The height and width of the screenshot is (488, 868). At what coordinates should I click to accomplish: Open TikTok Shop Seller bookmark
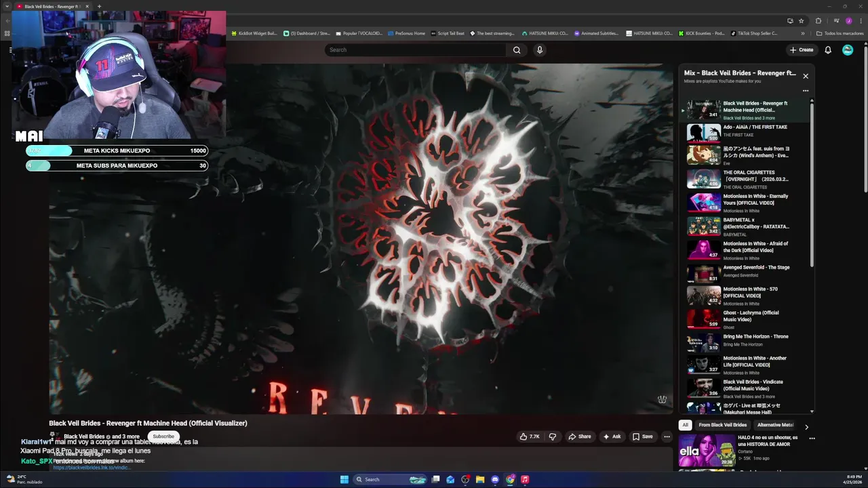[x=754, y=33]
